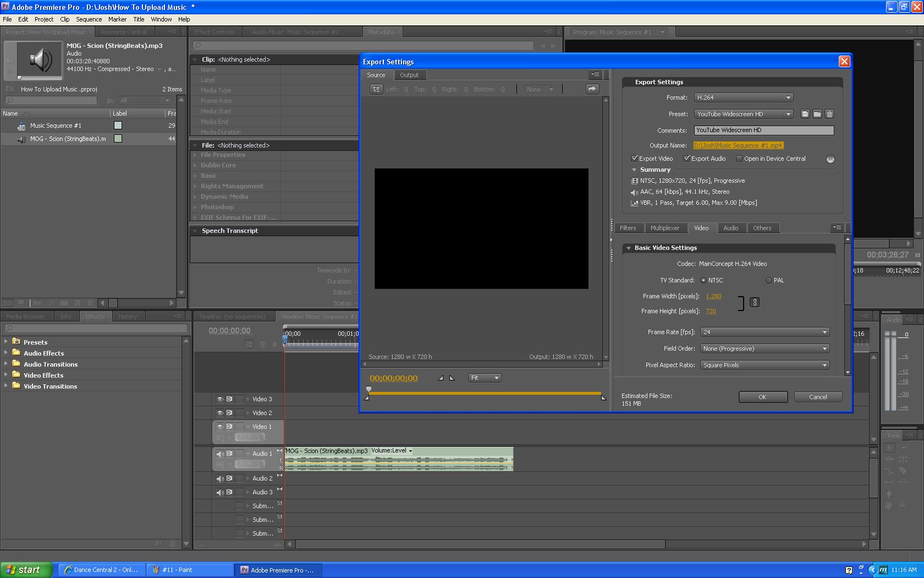Click the Video Transitions folder icon
The image size is (924, 578).
click(x=16, y=386)
